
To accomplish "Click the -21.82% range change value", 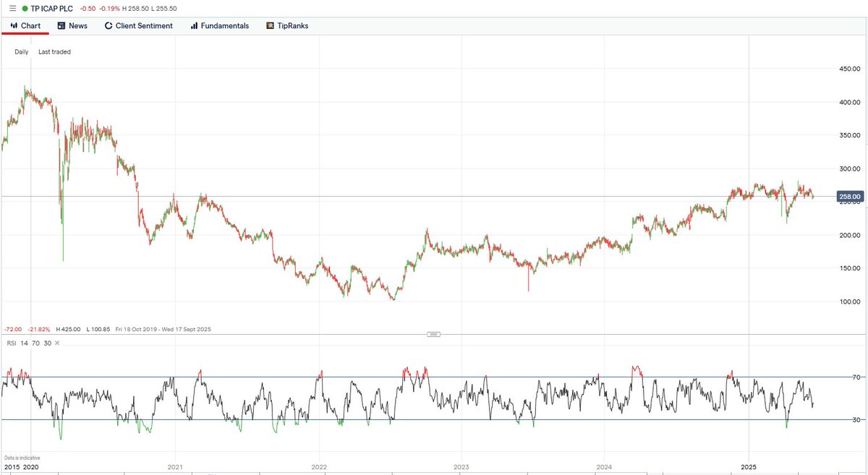I will 40,330.
